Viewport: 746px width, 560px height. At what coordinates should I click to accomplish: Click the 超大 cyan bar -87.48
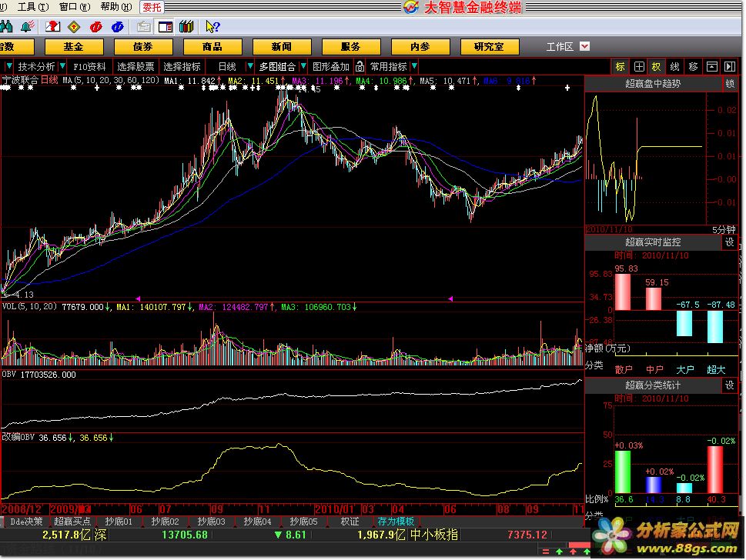pos(715,326)
